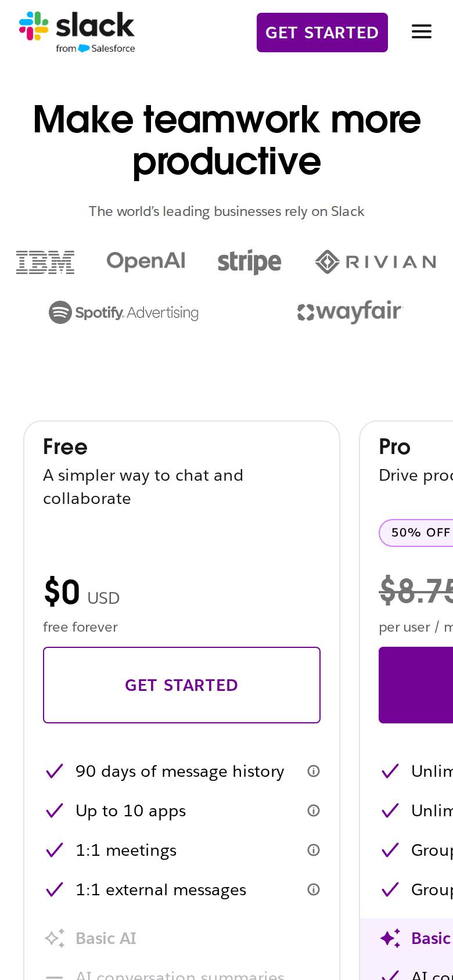
Task: Click the purple Get Started header button
Action: (322, 33)
